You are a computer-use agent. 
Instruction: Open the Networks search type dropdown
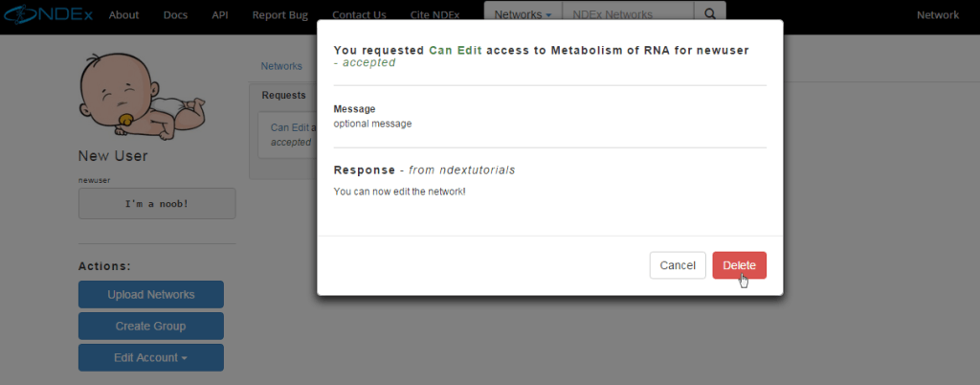(523, 14)
